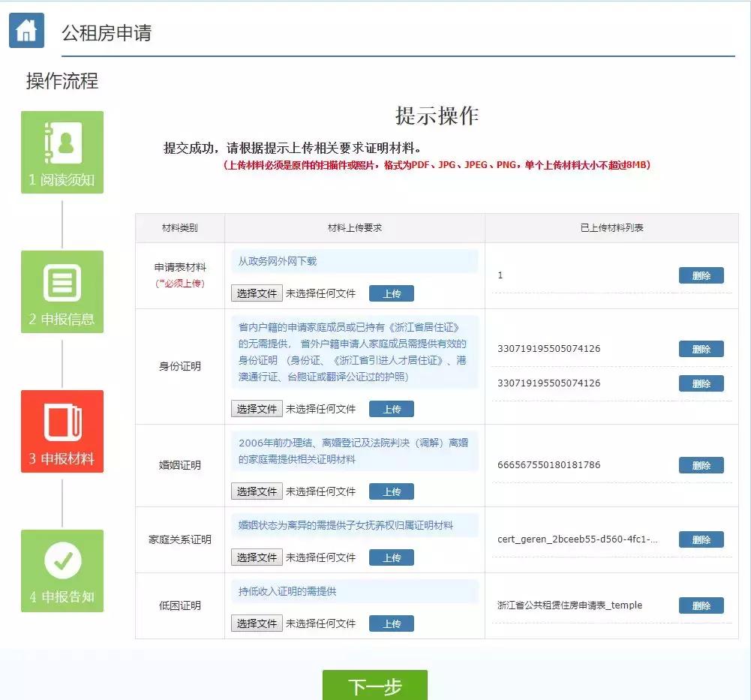Click 选择文件 in the 身份证明 row

point(256,408)
